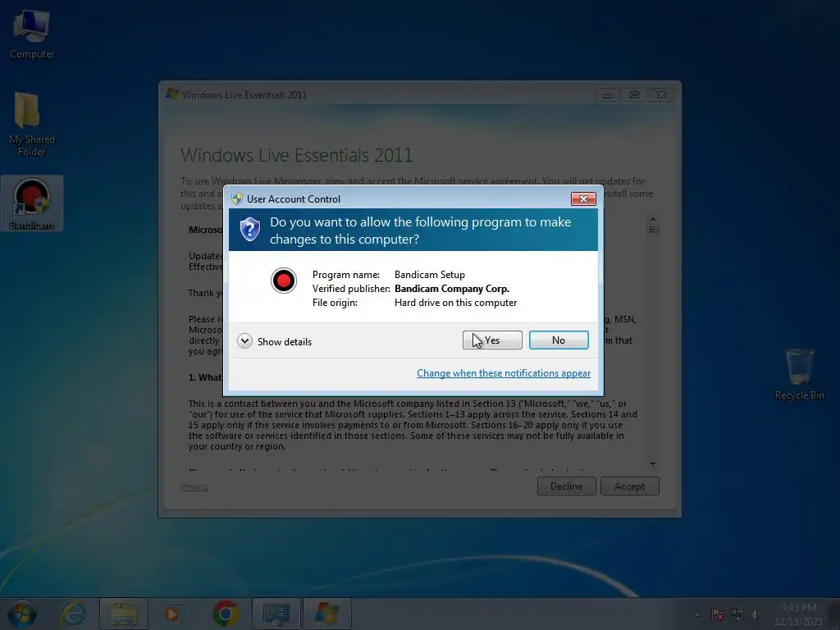
Task: Open volume speaker tray icon
Action: point(756,614)
